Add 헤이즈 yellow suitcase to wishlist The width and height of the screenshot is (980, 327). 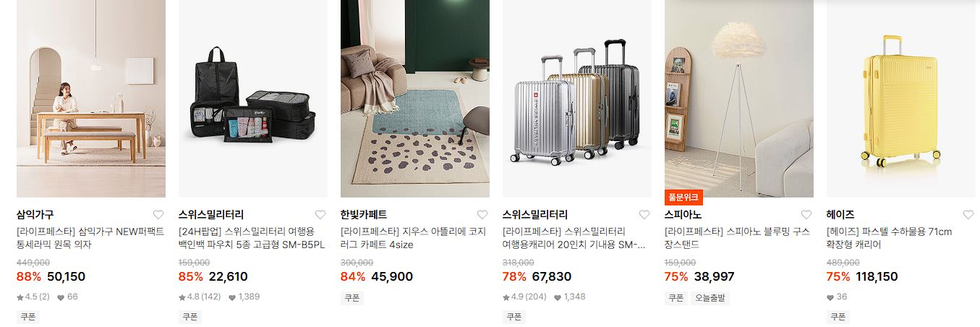pyautogui.click(x=968, y=215)
